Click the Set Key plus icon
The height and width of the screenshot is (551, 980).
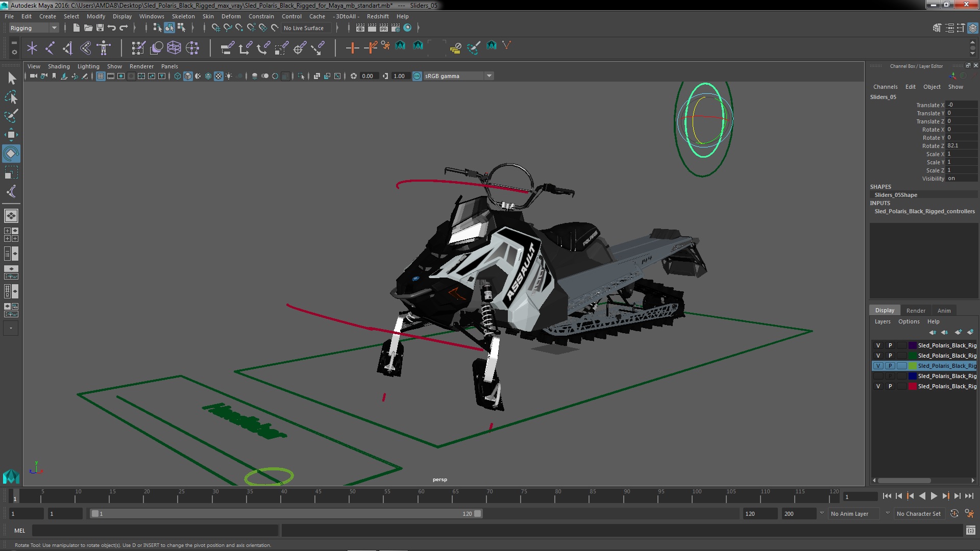352,48
